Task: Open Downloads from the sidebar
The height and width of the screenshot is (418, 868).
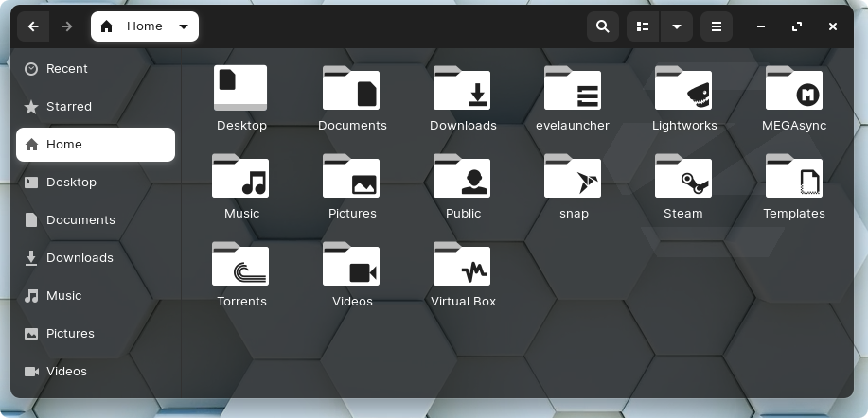Action: [96, 258]
